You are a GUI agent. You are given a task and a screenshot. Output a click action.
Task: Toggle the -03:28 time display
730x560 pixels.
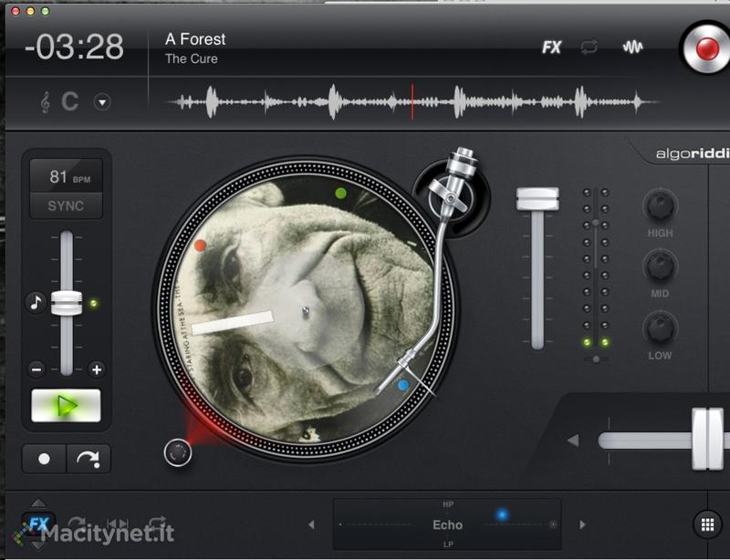click(x=74, y=47)
